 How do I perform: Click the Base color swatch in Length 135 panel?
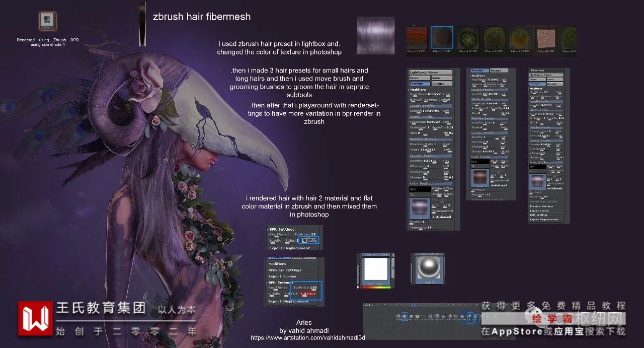click(420, 188)
